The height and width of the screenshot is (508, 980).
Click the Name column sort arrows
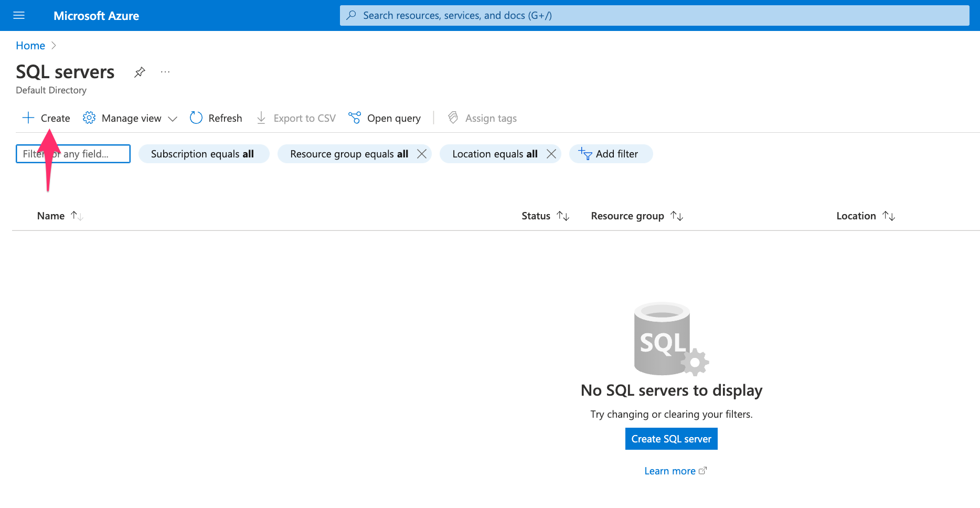[x=77, y=216]
